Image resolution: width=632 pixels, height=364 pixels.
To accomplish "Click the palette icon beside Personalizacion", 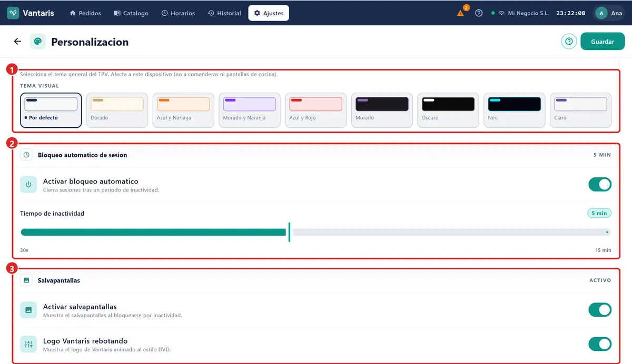I will point(37,42).
